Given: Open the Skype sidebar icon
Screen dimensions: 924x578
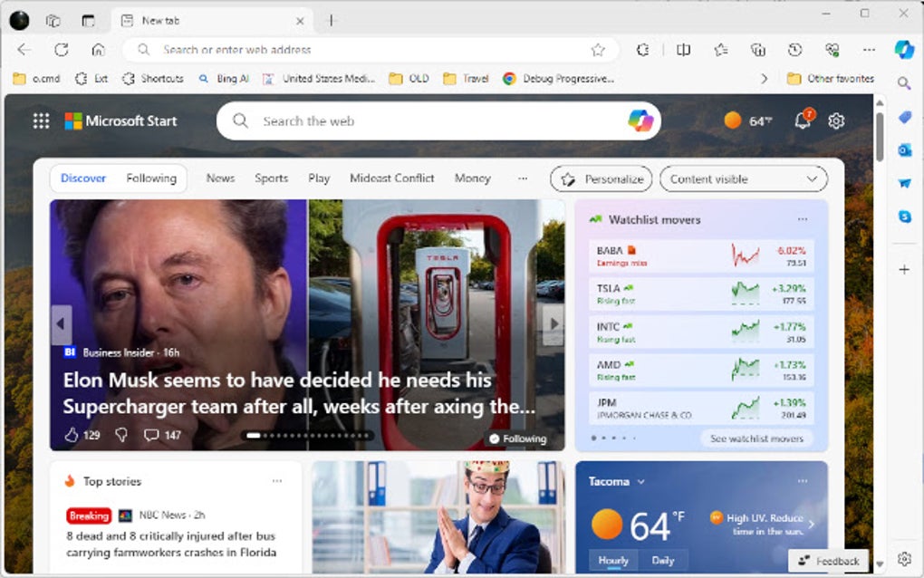Looking at the screenshot, I should tap(905, 217).
